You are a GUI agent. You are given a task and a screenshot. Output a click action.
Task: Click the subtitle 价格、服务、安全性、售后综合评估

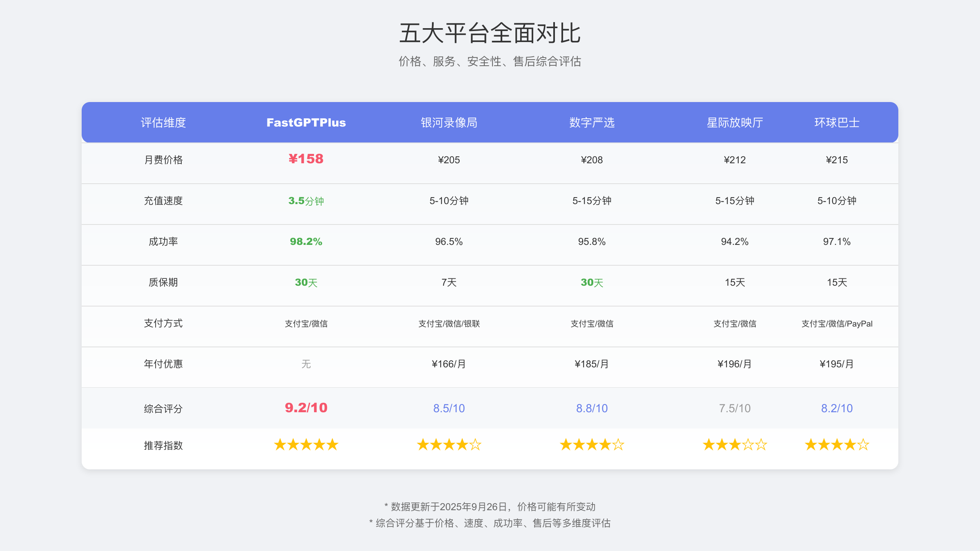490,61
